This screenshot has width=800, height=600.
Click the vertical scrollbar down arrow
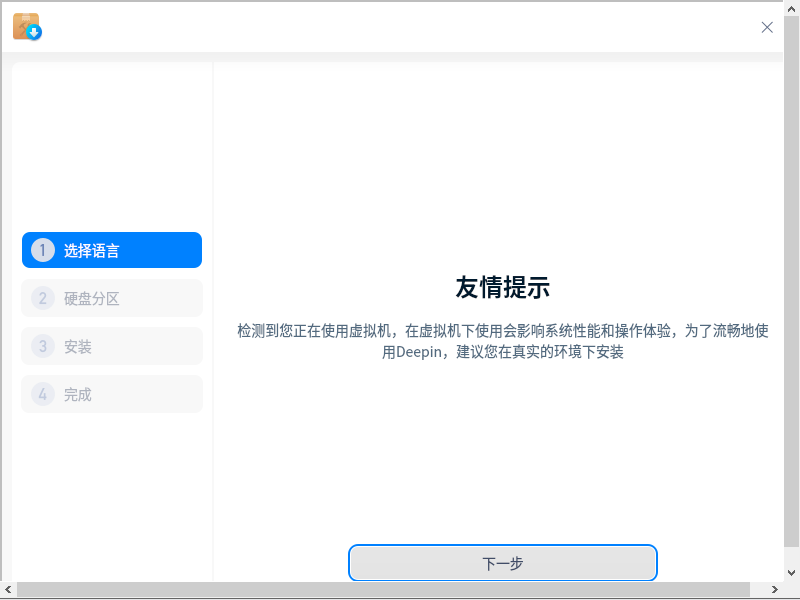792,573
